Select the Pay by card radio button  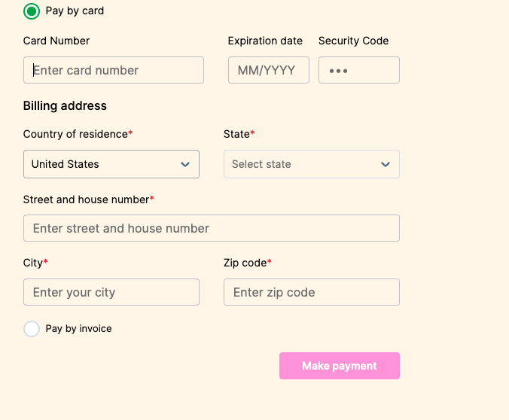tap(32, 11)
